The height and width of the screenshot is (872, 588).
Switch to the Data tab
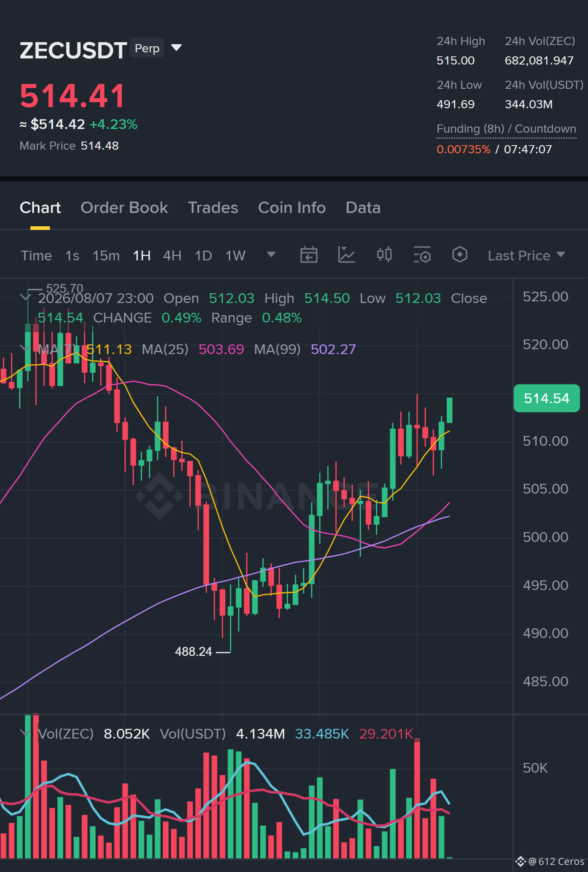363,208
